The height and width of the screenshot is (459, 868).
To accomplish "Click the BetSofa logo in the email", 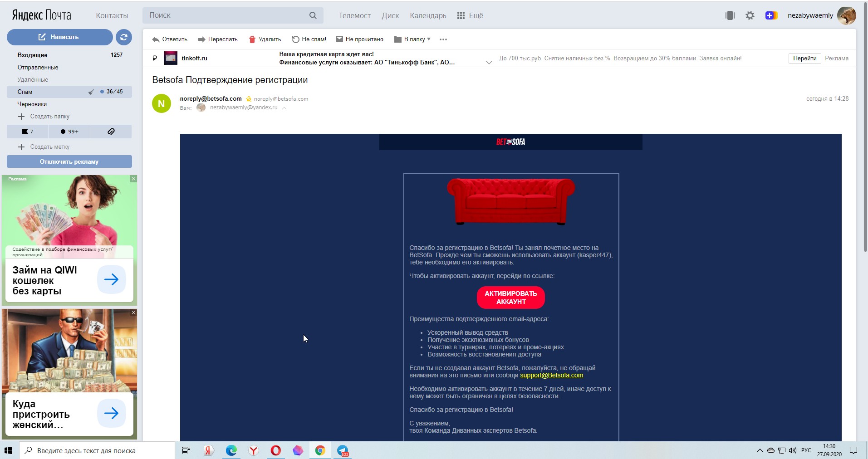I will click(x=511, y=142).
